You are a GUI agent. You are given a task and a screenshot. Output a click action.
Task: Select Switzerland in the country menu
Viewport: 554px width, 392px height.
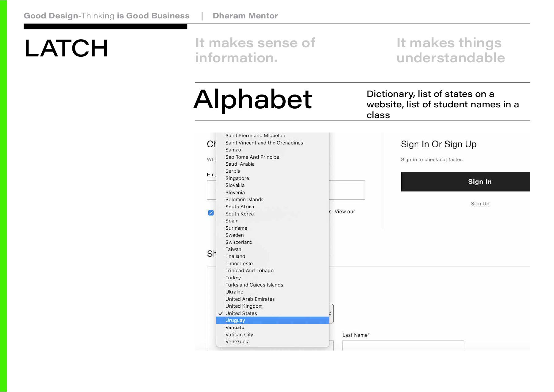point(239,242)
